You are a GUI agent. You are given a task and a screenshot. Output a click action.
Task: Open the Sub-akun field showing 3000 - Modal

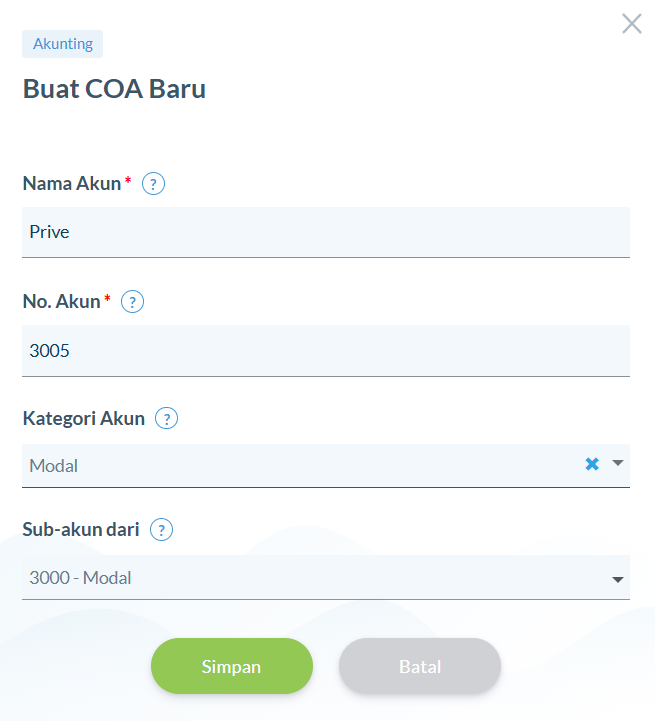pyautogui.click(x=326, y=577)
